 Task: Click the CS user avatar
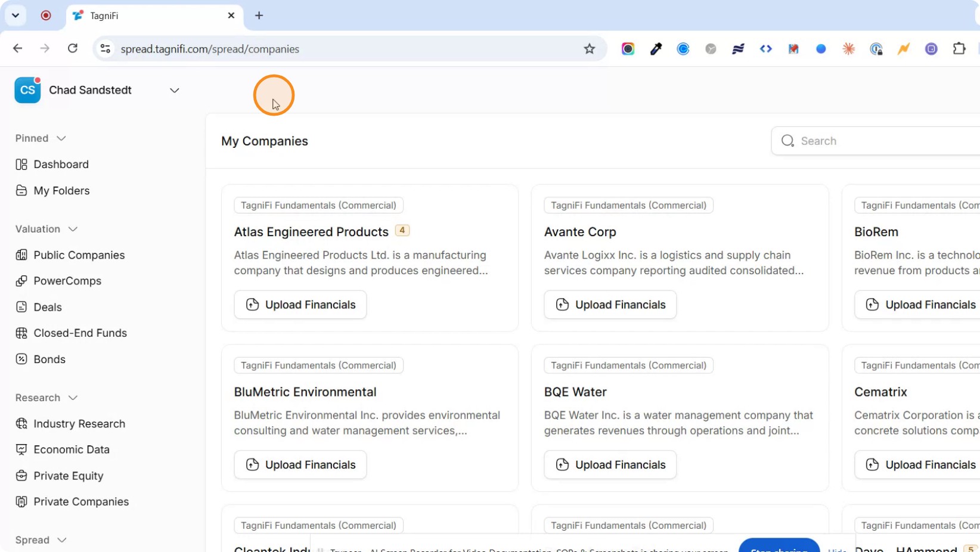coord(27,90)
